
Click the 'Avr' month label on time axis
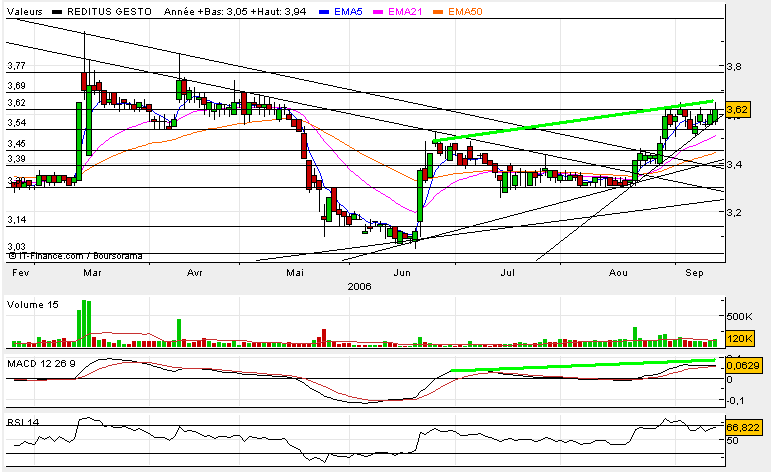click(194, 273)
